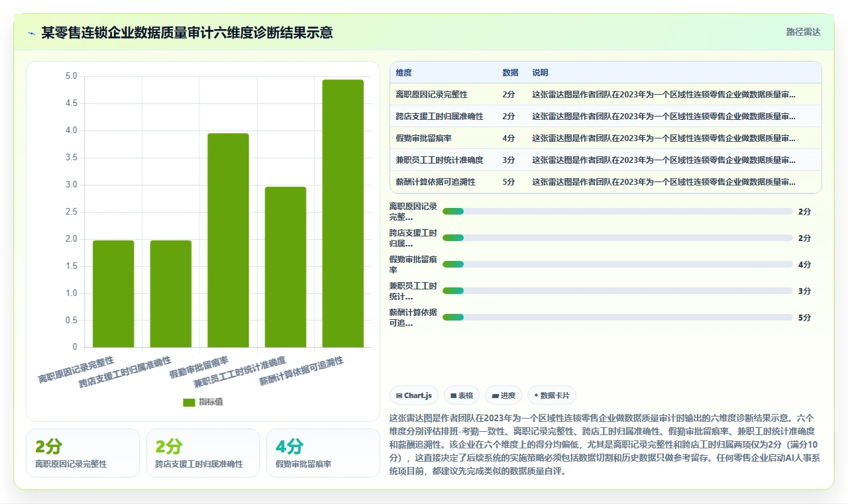848x504 pixels.
Task: Click the 数据 table column header
Action: 510,73
